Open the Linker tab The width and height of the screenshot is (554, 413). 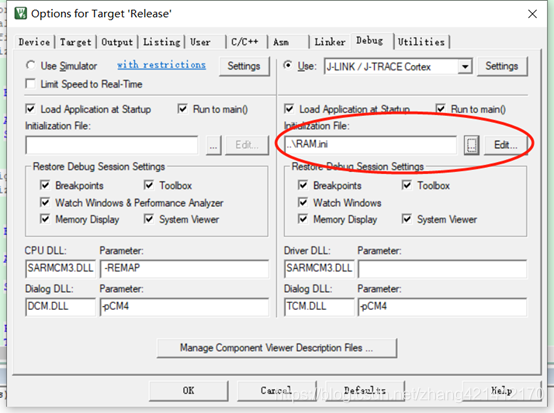[x=330, y=42]
